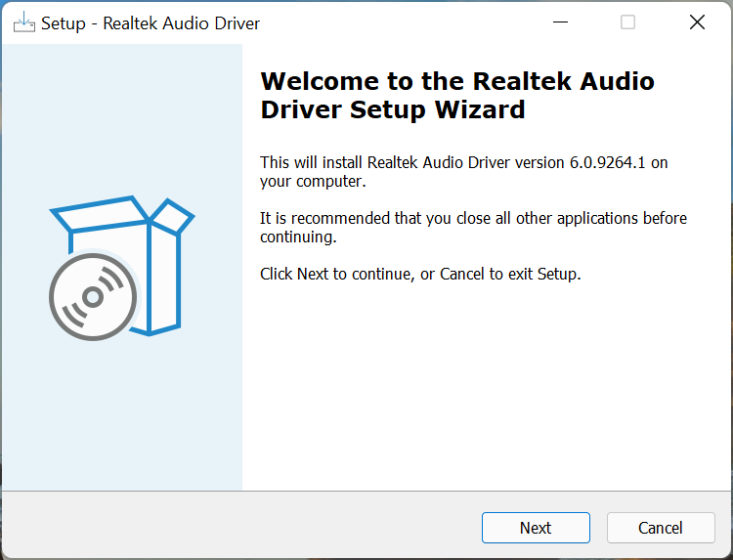Viewport: 733px width, 560px height.
Task: Close the Setup window
Action: click(697, 22)
